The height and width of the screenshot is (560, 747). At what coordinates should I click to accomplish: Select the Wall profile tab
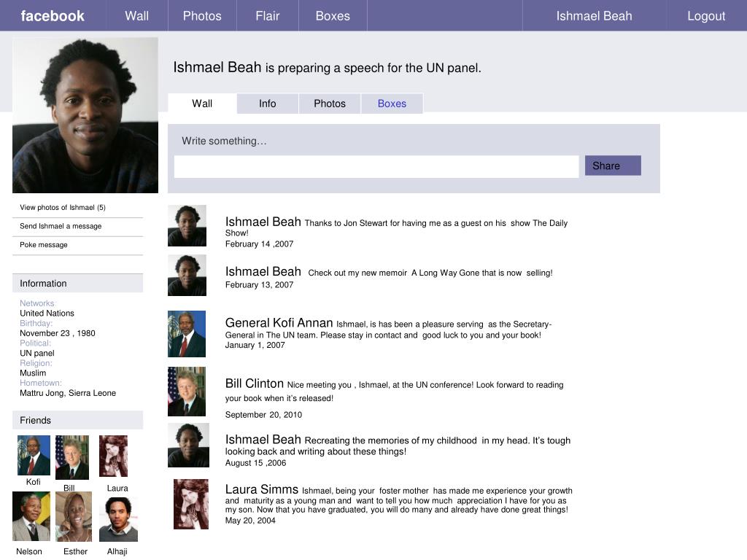[202, 104]
